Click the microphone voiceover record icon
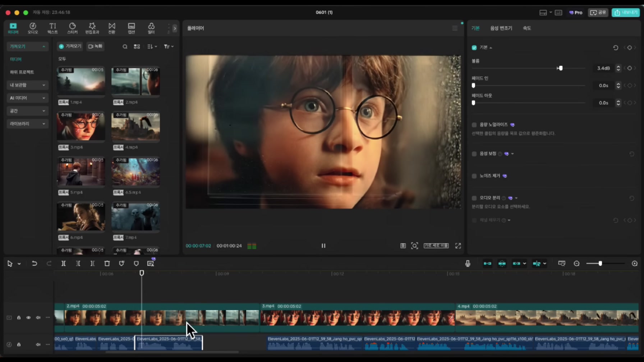Screen dimensions: 644x362 tap(468, 264)
